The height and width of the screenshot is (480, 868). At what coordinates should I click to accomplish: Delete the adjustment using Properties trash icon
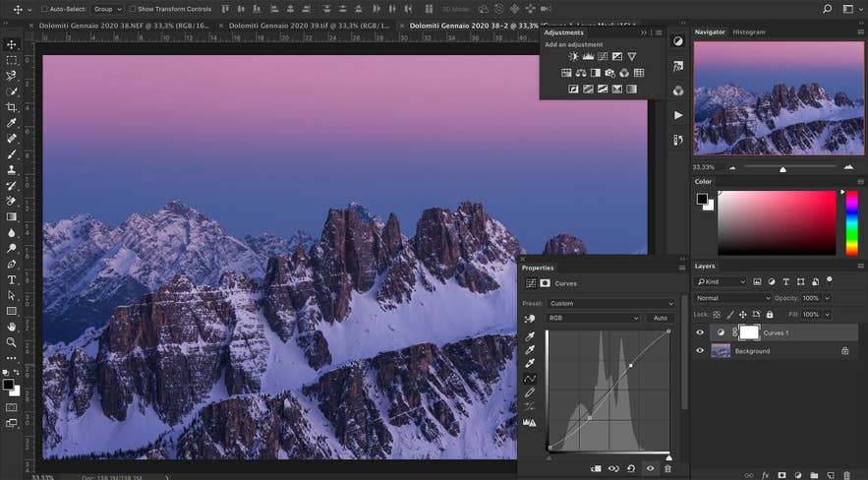668,468
